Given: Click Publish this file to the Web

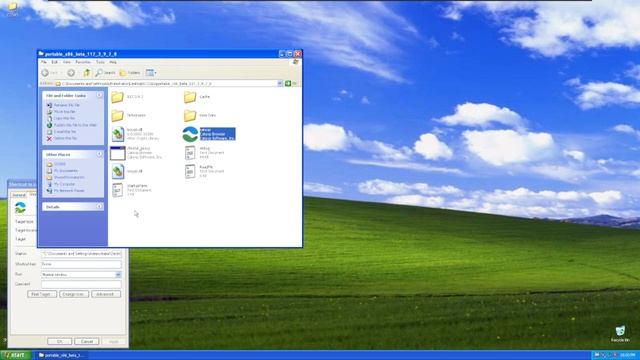Looking at the screenshot, I should [x=71, y=125].
